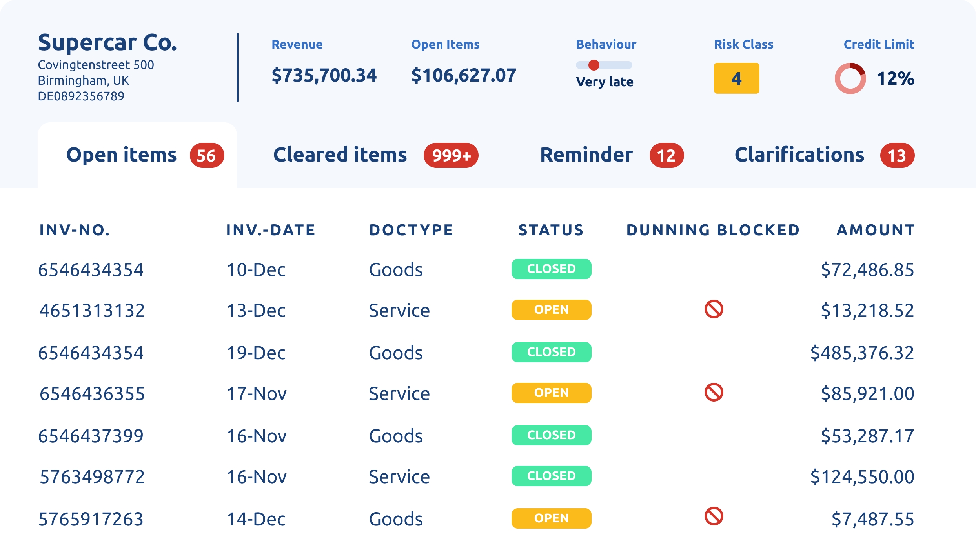Switch to the Cleared items tab
This screenshot has width=976, height=560.
(x=340, y=155)
